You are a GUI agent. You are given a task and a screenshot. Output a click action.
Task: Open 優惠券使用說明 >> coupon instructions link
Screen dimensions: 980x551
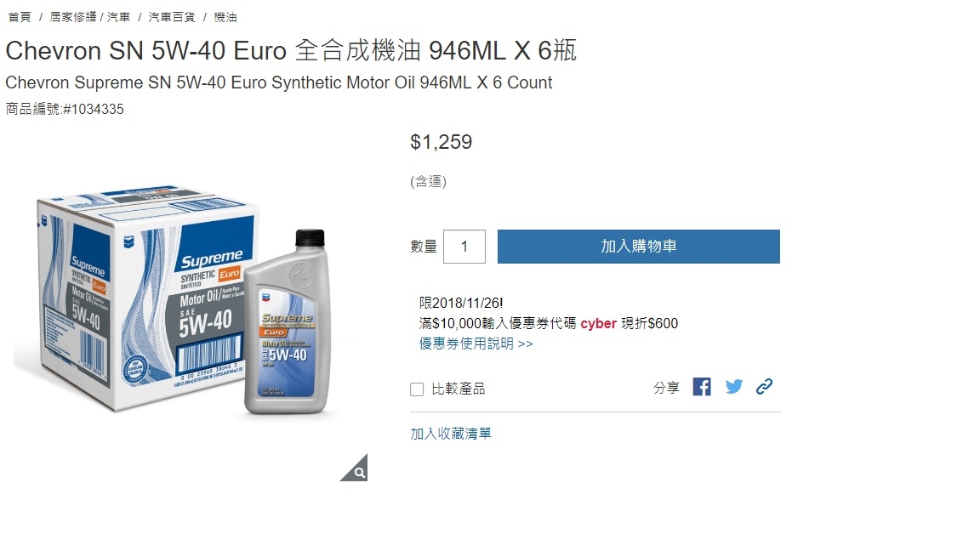point(476,344)
